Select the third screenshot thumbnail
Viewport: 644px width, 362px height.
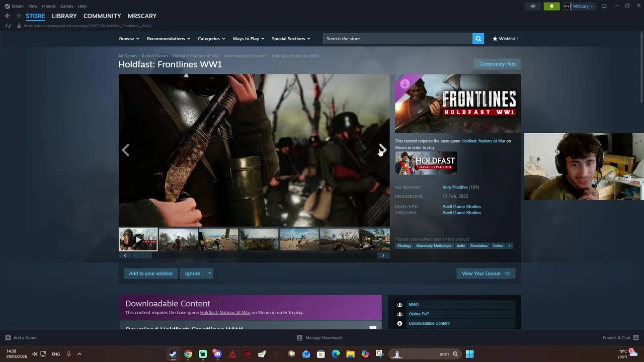(218, 240)
